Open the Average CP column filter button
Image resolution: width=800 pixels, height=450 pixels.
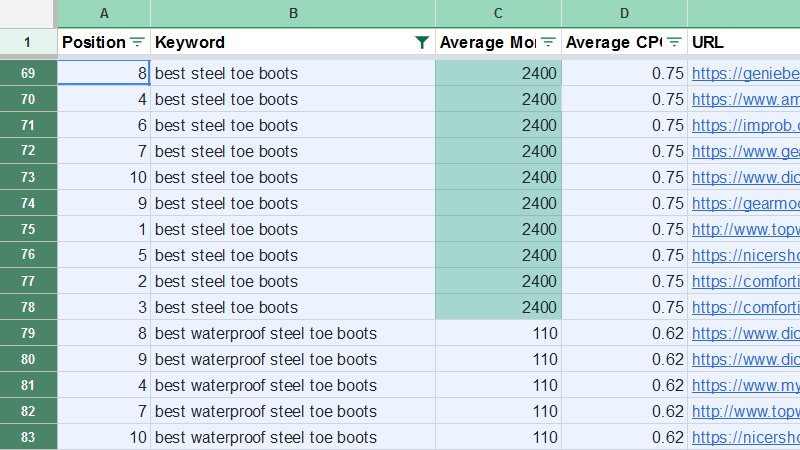675,42
